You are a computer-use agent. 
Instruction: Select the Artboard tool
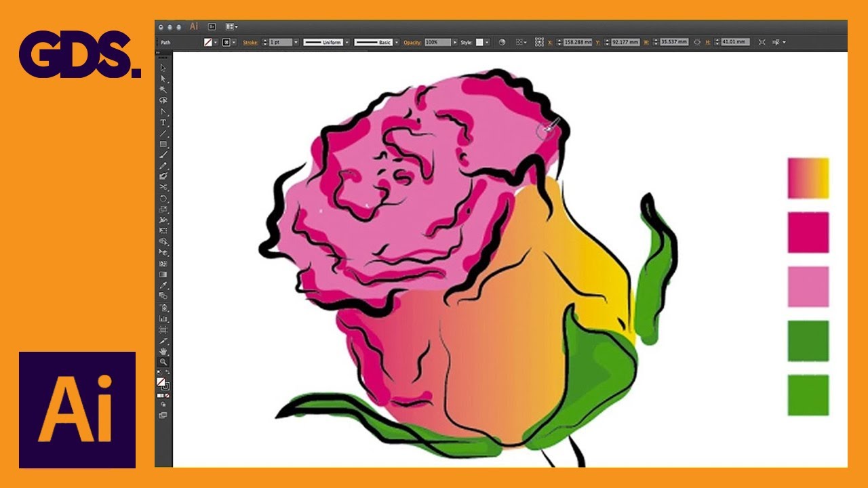pyautogui.click(x=163, y=329)
